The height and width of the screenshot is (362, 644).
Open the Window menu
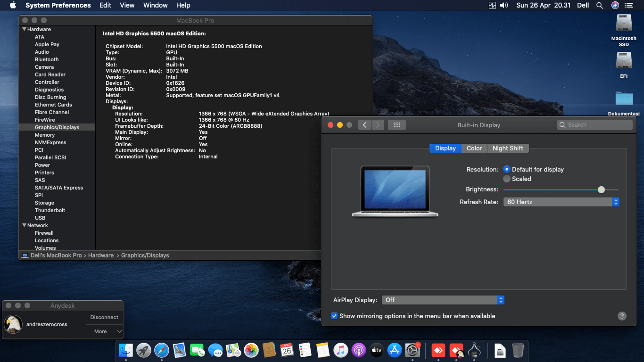156,5
